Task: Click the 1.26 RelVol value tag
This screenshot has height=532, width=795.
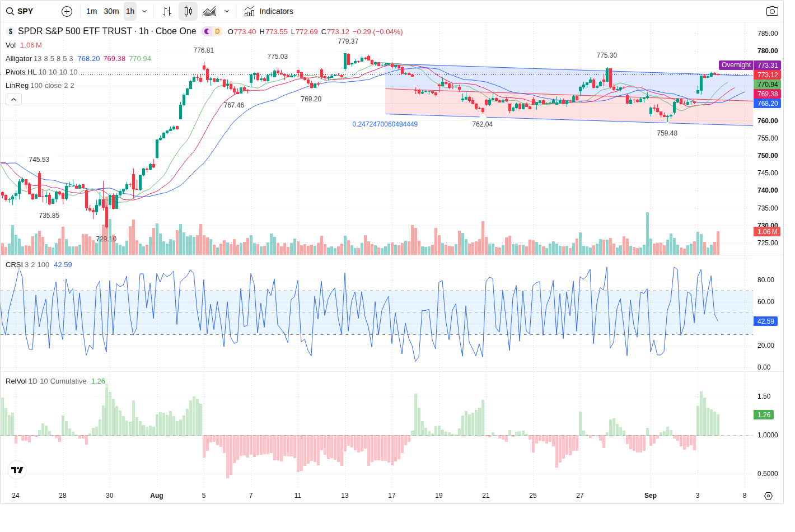Action: point(764,415)
